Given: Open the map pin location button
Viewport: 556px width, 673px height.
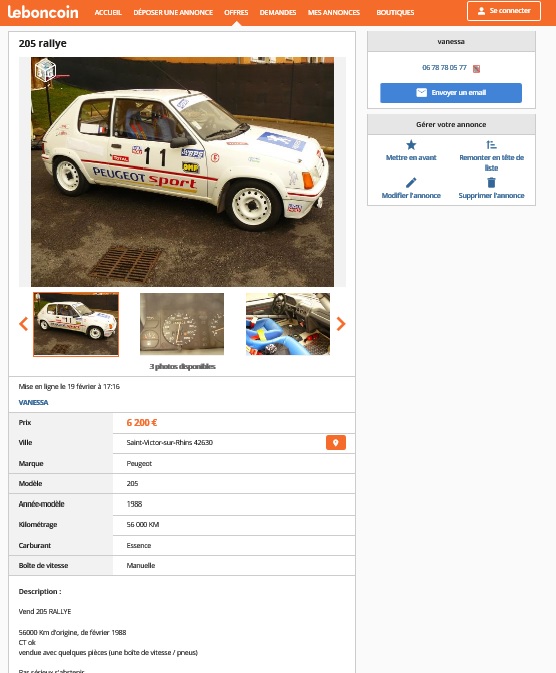Looking at the screenshot, I should [336, 443].
